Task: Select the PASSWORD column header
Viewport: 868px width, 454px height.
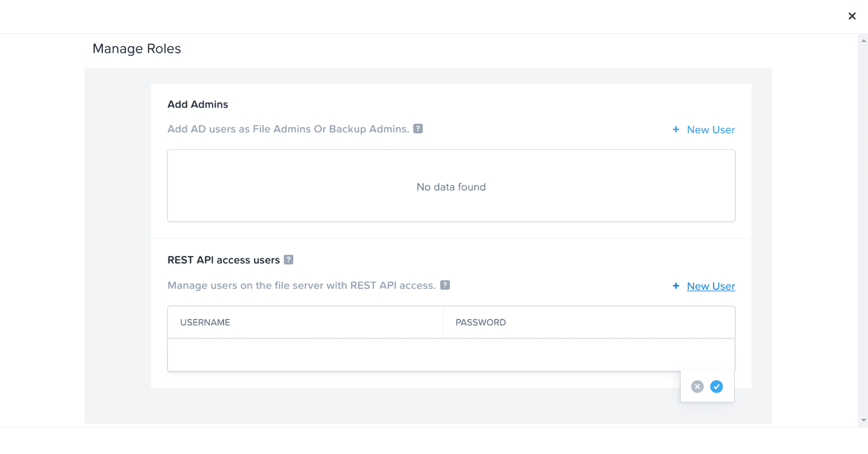Action: (481, 322)
